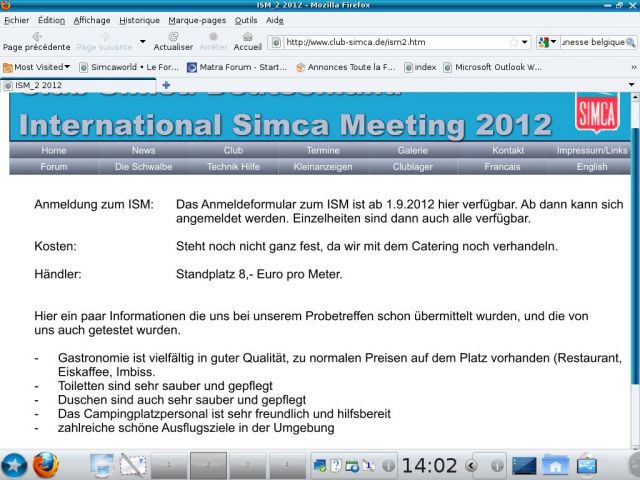The width and height of the screenshot is (640, 480).
Task: Go back with Page précédente arrow
Action: [x=37, y=37]
